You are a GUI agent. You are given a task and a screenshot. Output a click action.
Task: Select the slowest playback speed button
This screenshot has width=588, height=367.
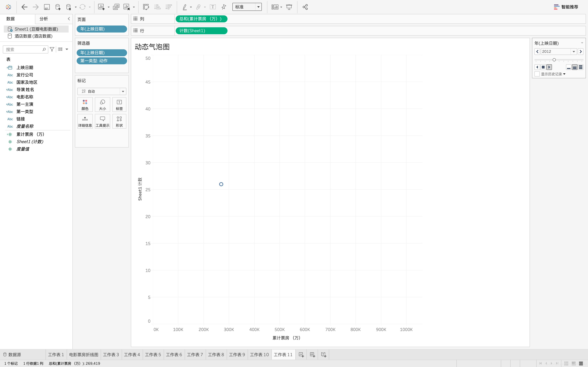(x=569, y=67)
